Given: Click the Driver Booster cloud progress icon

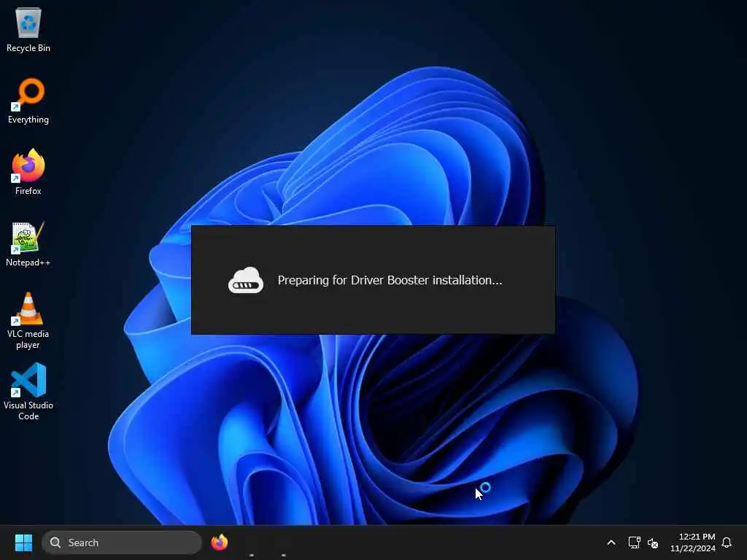Looking at the screenshot, I should [246, 280].
